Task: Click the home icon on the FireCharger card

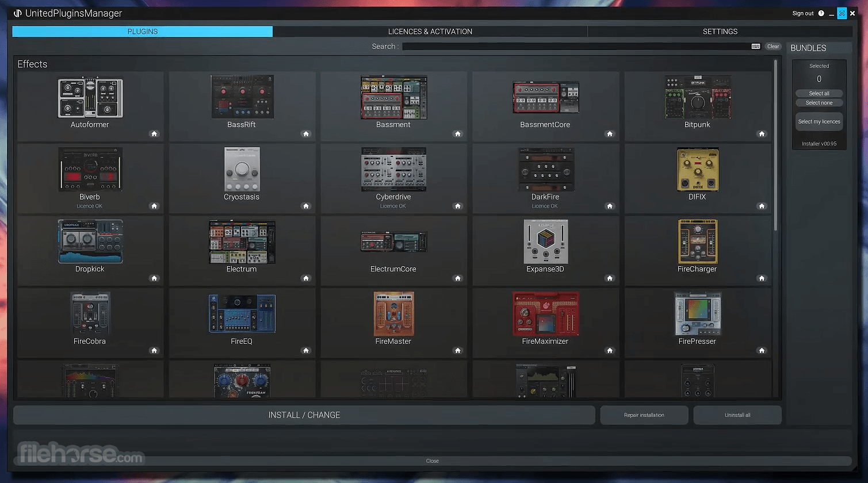Action: pyautogui.click(x=762, y=278)
